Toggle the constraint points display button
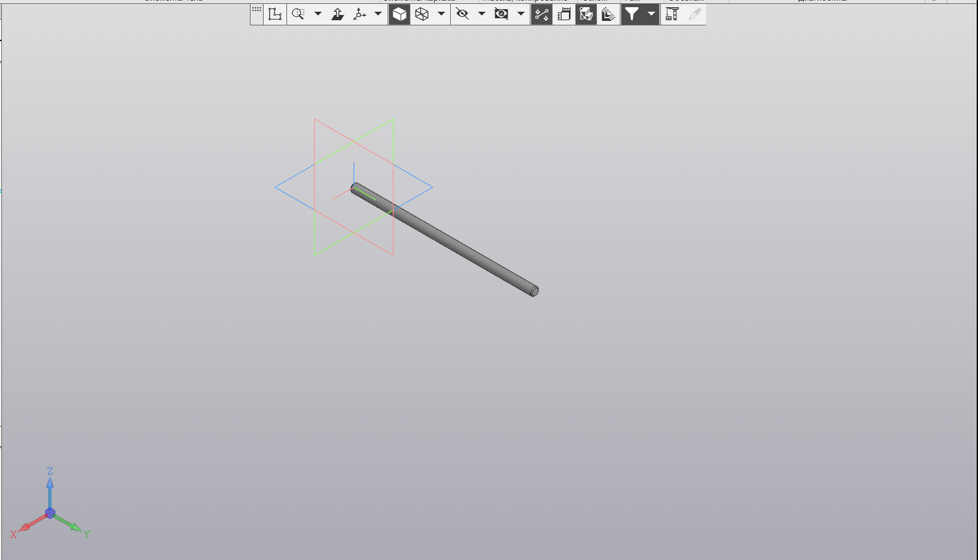The width and height of the screenshot is (978, 560). tap(542, 14)
